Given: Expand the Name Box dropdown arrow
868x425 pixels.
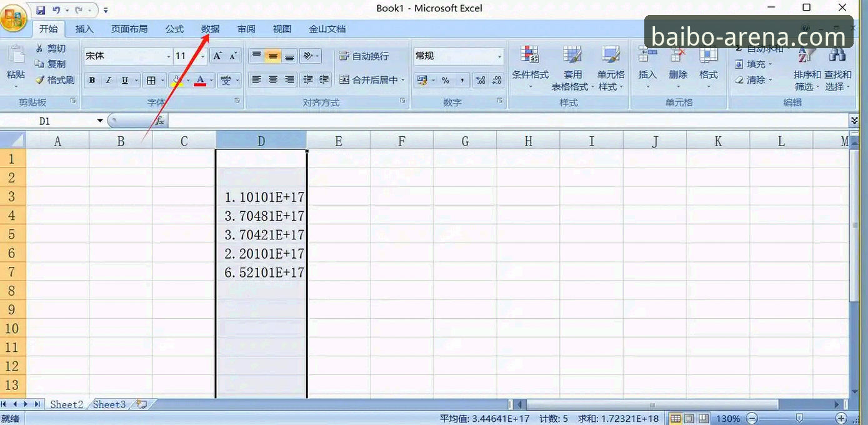Looking at the screenshot, I should (100, 121).
